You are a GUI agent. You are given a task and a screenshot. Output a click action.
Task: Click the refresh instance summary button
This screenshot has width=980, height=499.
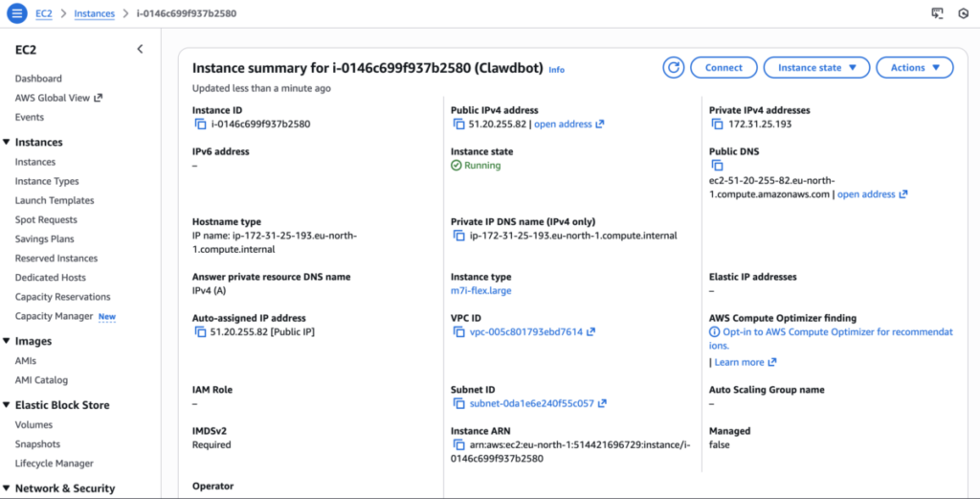point(674,68)
